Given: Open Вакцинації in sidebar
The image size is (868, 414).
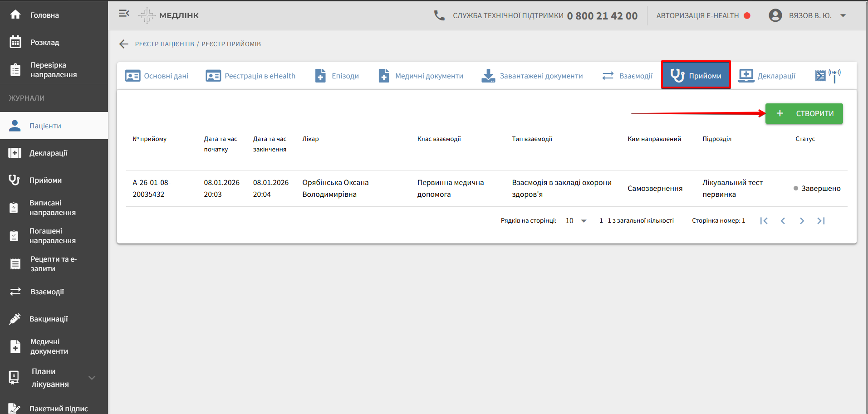Looking at the screenshot, I should [49, 319].
